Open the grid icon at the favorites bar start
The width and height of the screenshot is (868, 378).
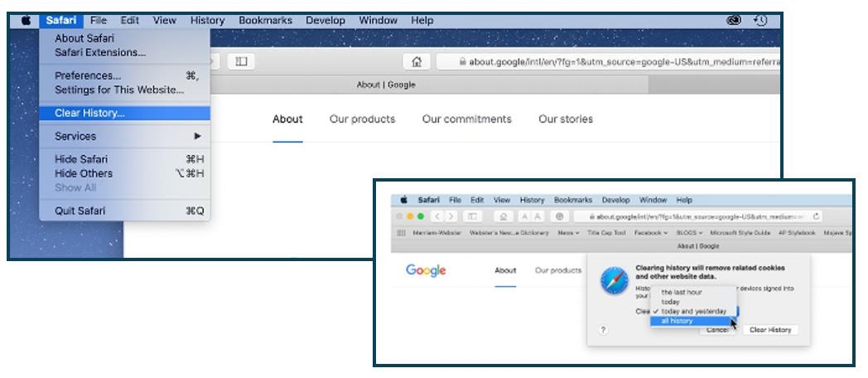click(402, 233)
